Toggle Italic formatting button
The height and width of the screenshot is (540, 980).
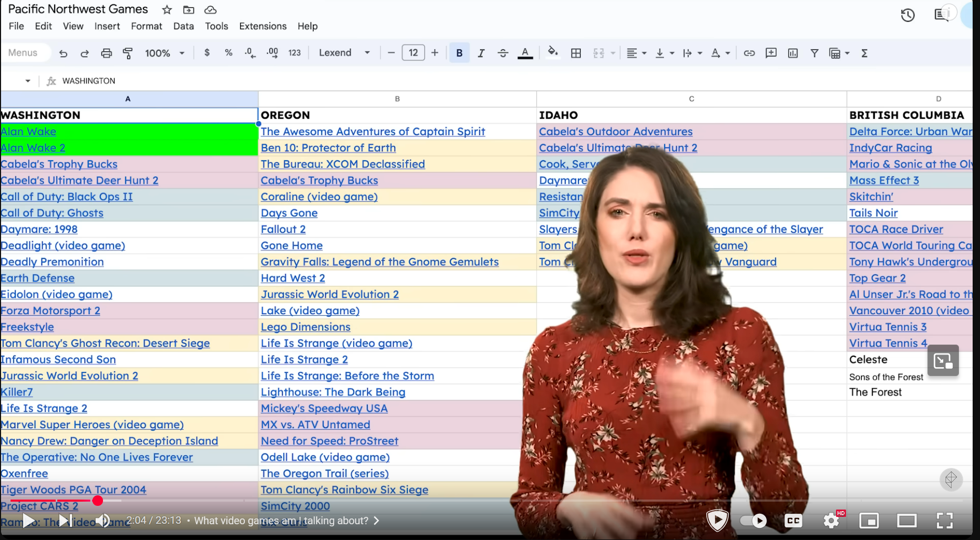pos(481,53)
